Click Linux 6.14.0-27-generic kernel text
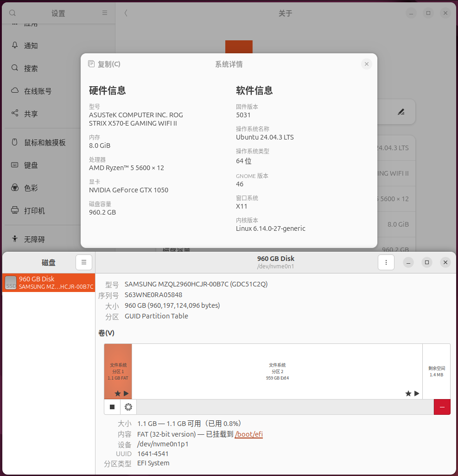 point(271,228)
